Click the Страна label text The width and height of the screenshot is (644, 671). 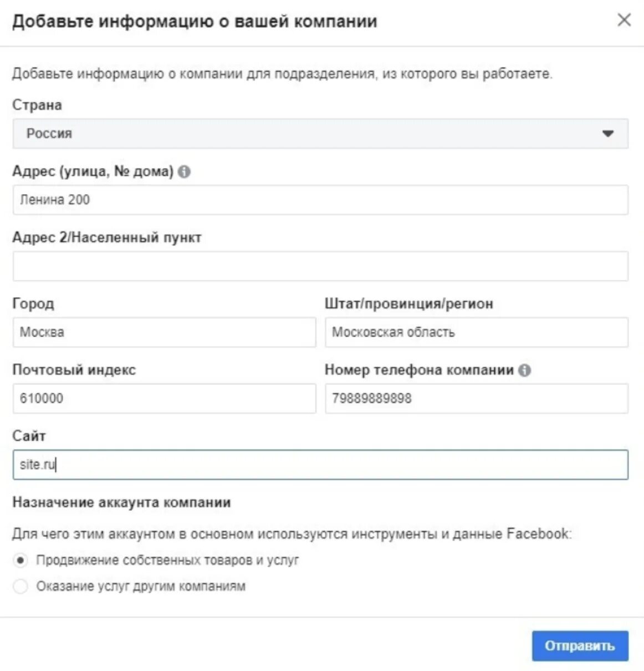37,105
